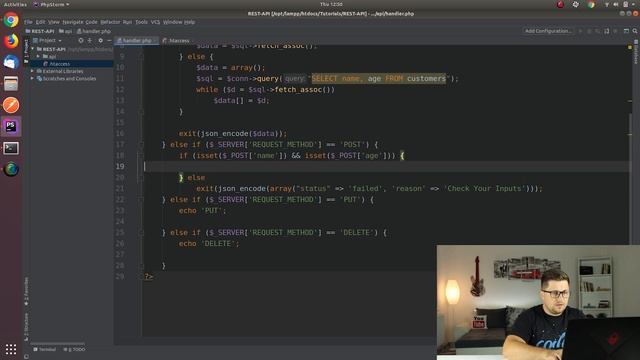Click api in the breadcrumb bar
The width and height of the screenshot is (640, 360).
coord(65,31)
